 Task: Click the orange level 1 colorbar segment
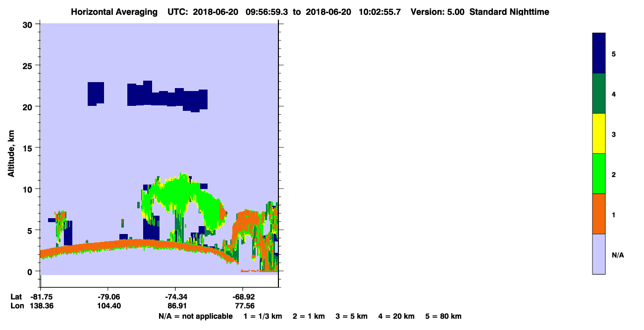[599, 214]
